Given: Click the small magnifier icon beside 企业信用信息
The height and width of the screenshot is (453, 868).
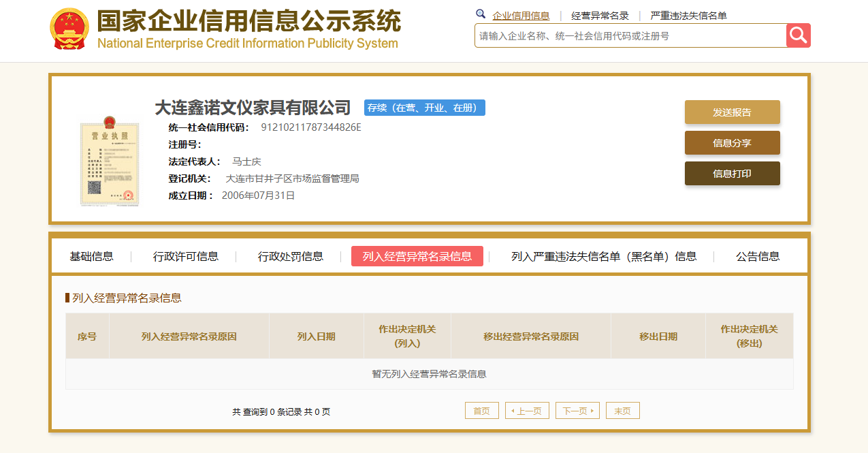Looking at the screenshot, I should click(x=481, y=14).
